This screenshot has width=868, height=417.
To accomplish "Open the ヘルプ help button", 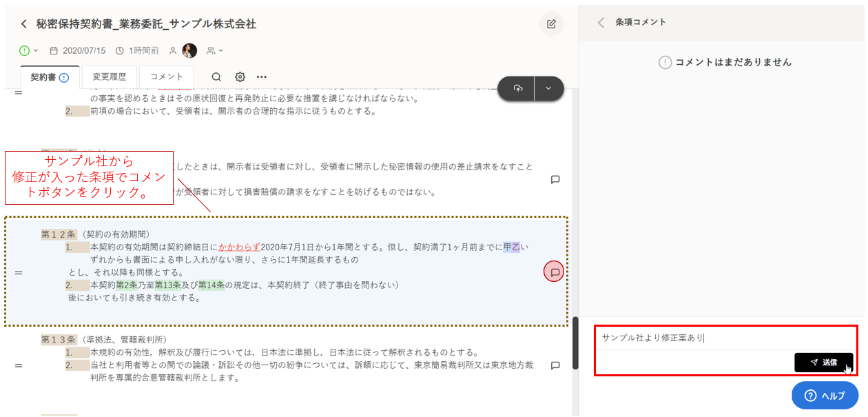I will pos(825,396).
